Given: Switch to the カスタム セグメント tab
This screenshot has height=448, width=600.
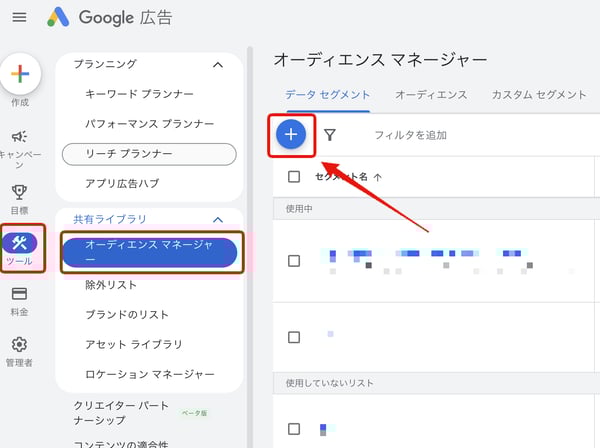Looking at the screenshot, I should click(x=538, y=95).
